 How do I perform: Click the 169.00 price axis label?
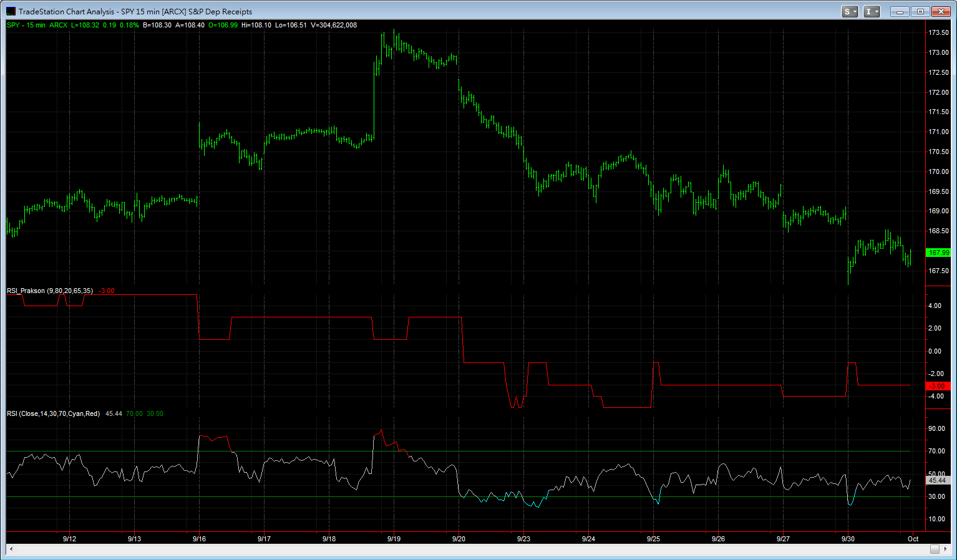[938, 211]
